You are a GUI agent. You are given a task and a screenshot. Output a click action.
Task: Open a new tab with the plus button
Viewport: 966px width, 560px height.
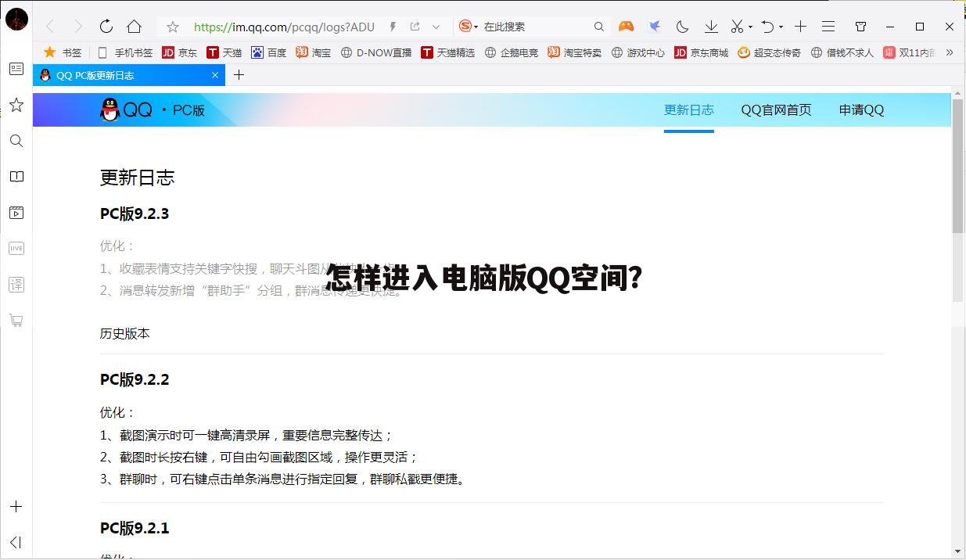tap(239, 75)
